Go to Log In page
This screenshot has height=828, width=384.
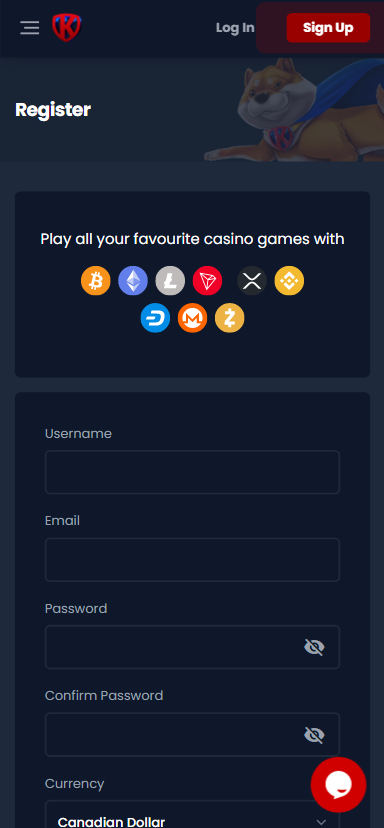click(x=235, y=28)
